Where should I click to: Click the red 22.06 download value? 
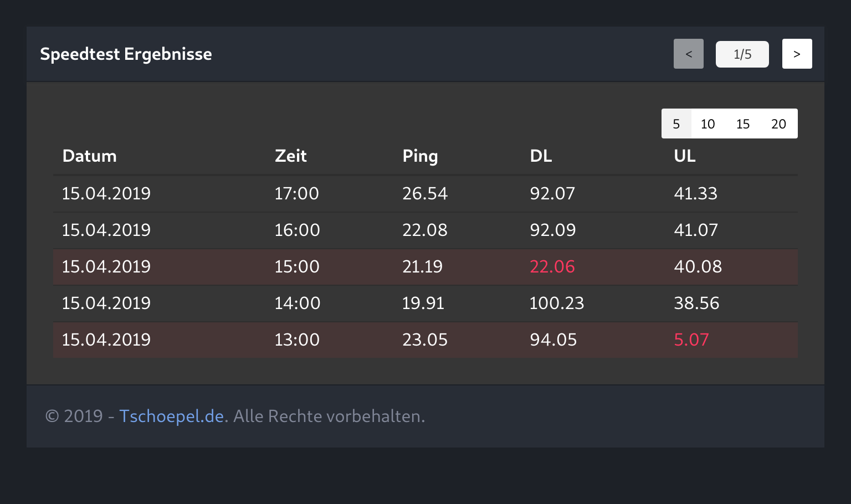click(x=552, y=266)
